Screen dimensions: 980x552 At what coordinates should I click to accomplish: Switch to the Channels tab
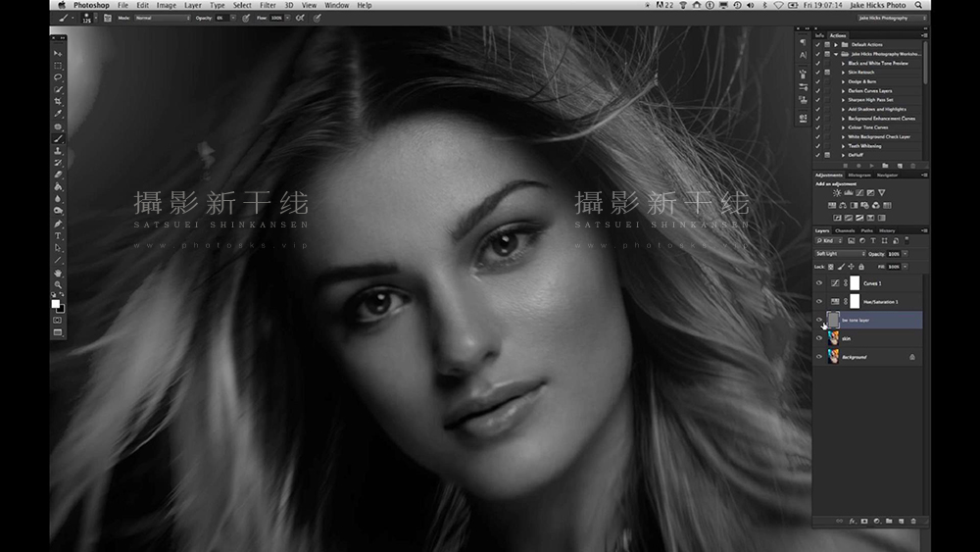click(x=845, y=230)
